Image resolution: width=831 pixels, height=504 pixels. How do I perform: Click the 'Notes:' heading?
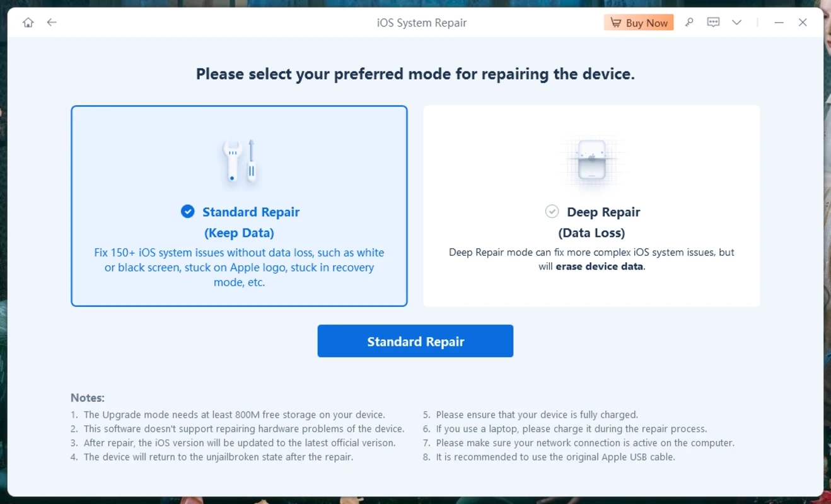coord(88,398)
